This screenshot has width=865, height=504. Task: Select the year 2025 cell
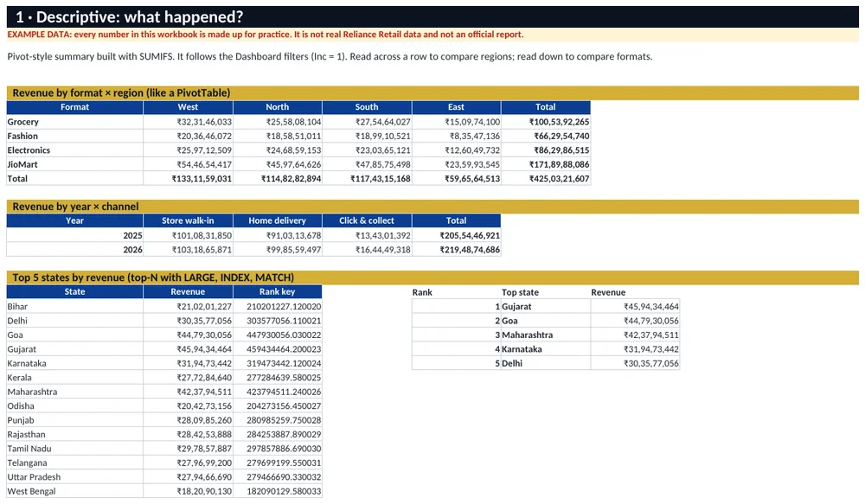(74, 235)
